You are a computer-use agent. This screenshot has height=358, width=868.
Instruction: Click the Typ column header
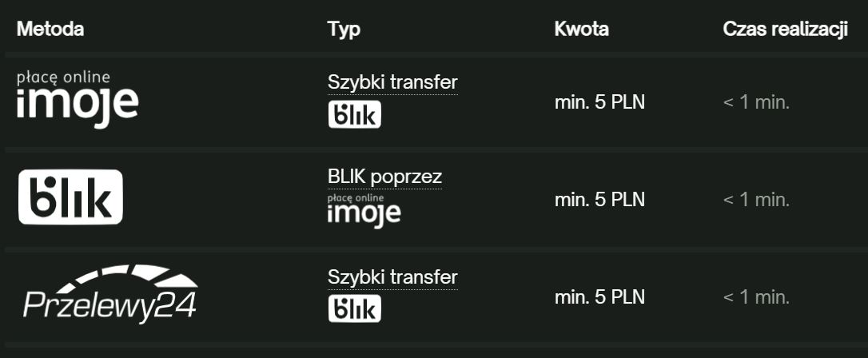(344, 30)
